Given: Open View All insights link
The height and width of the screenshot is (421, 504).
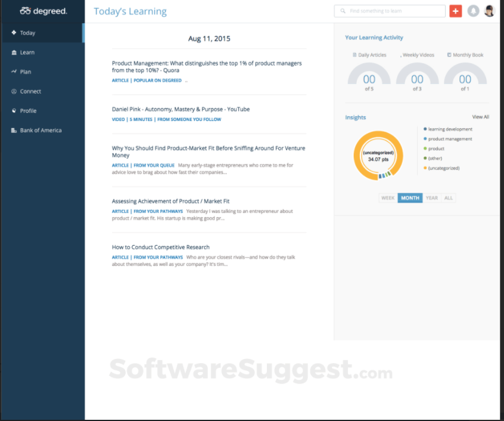Looking at the screenshot, I should (x=481, y=117).
